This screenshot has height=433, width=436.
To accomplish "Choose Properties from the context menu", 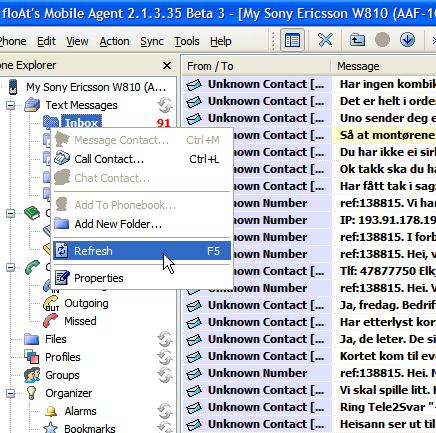I will pos(142,278).
